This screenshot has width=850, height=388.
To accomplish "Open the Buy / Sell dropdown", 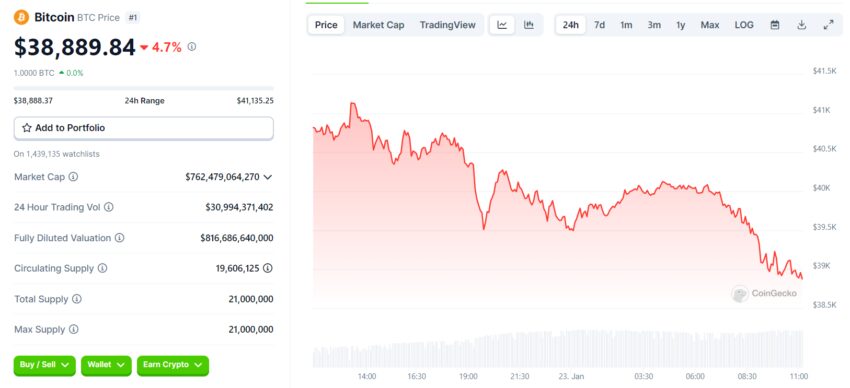I will [x=44, y=365].
